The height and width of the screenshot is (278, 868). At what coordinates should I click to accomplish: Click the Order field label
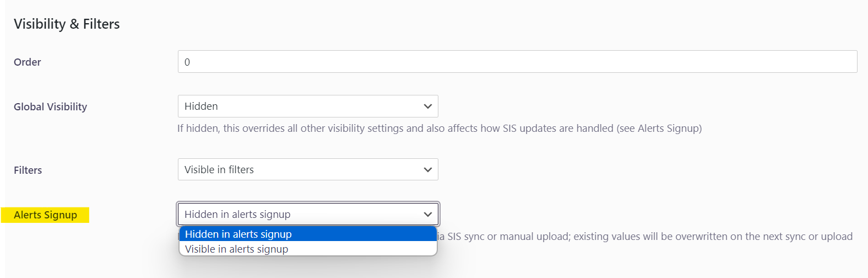(x=28, y=62)
